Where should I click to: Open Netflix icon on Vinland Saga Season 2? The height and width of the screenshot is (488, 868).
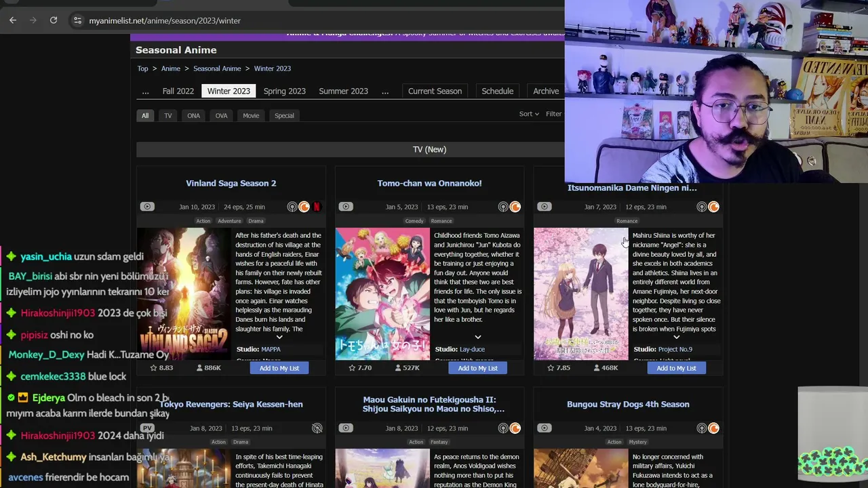click(317, 207)
